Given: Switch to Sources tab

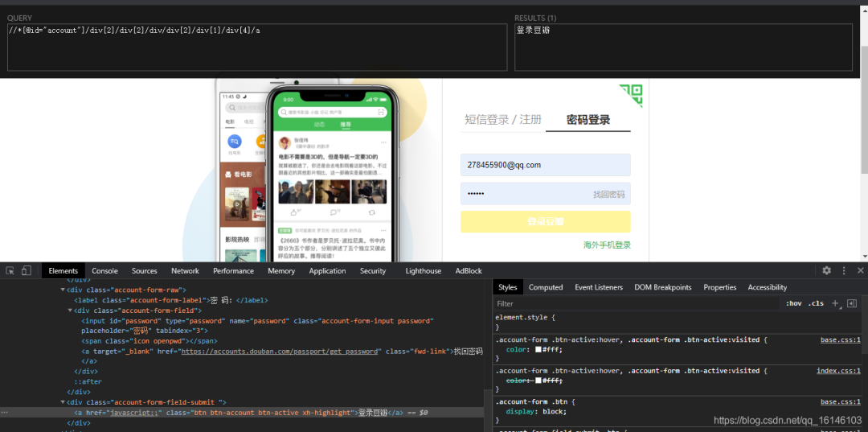Looking at the screenshot, I should [145, 271].
